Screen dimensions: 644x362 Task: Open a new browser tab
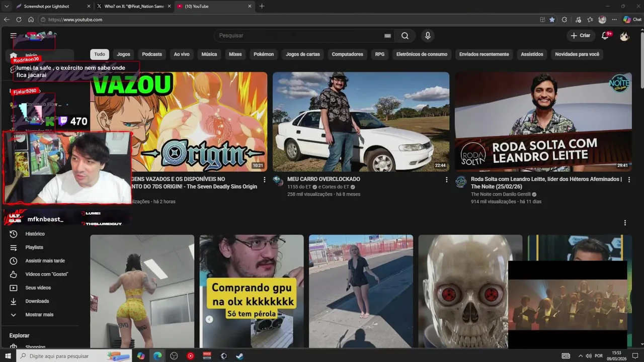pos(262,6)
